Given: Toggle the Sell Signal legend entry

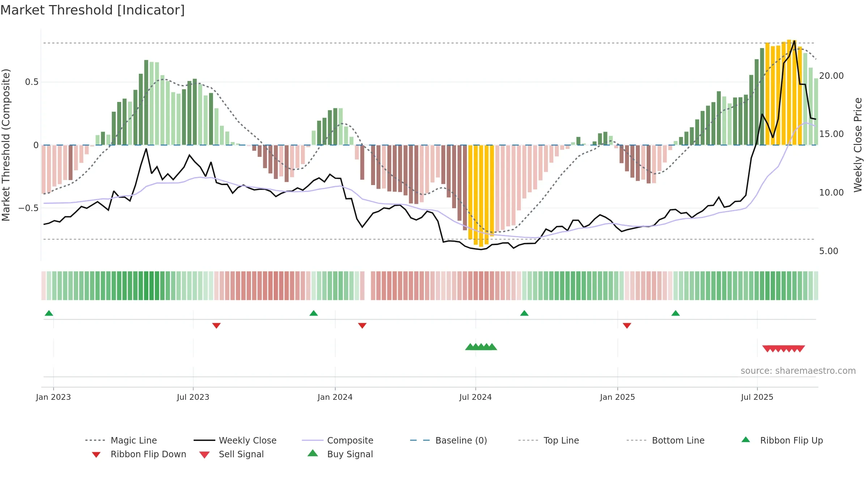Looking at the screenshot, I should point(231,454).
